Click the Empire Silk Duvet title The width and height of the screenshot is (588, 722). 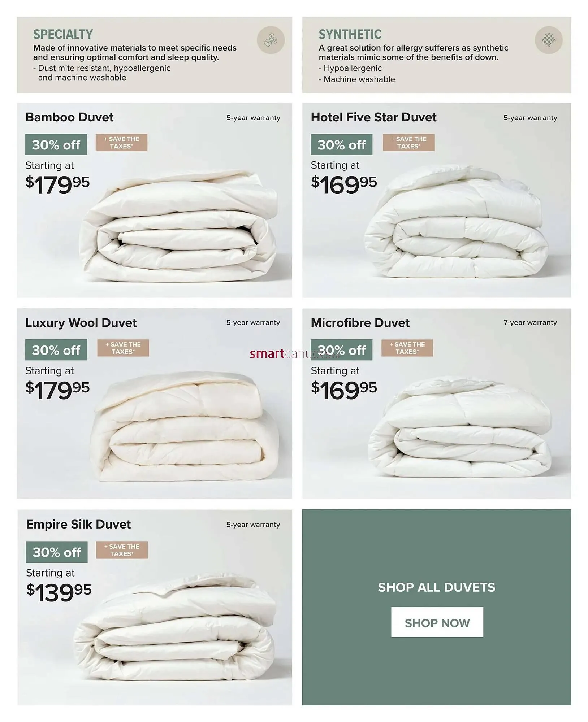(78, 524)
